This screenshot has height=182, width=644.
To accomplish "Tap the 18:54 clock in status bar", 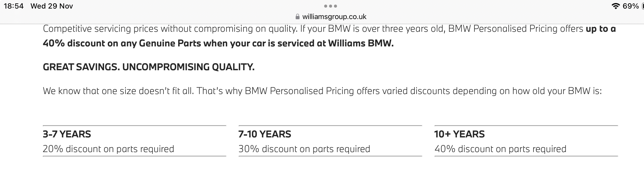I will (x=14, y=6).
